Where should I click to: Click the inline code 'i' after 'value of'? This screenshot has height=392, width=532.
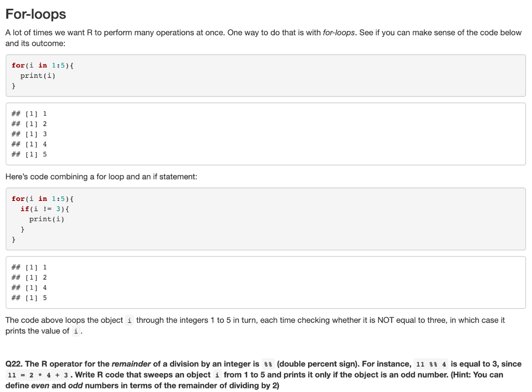(x=76, y=331)
